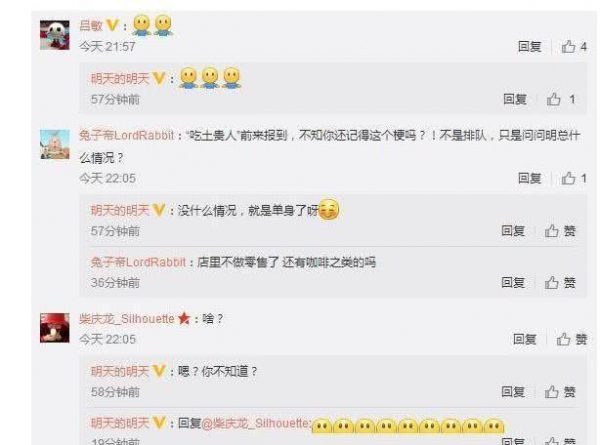
Task: Like 兔子帝LordRabbit's 吃土贵人 comment
Action: (574, 178)
